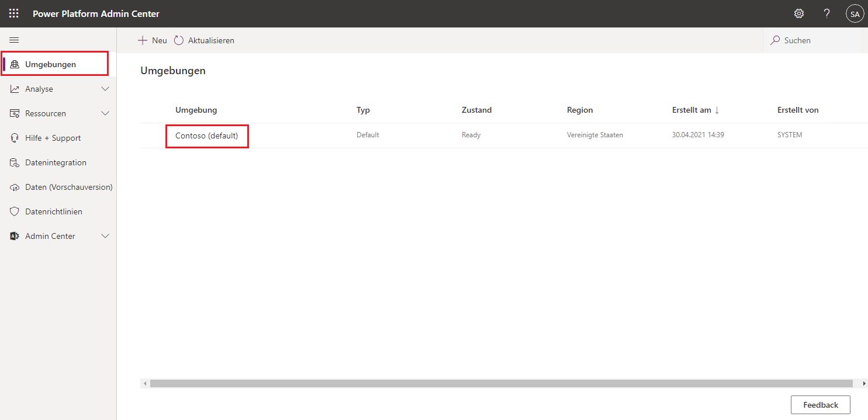Click the Datenintegration sidebar icon
This screenshot has height=420, width=868.
click(x=15, y=162)
